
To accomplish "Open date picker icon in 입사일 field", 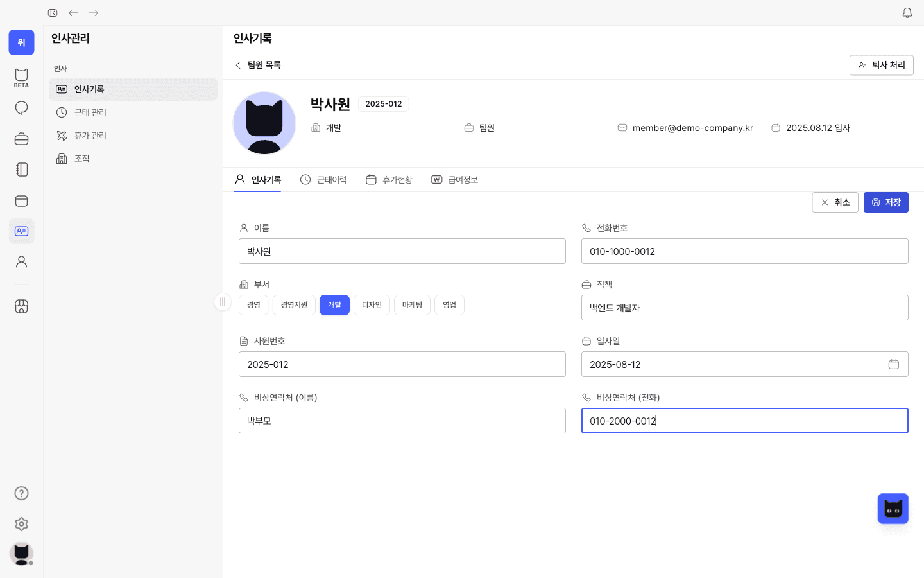I will point(894,364).
